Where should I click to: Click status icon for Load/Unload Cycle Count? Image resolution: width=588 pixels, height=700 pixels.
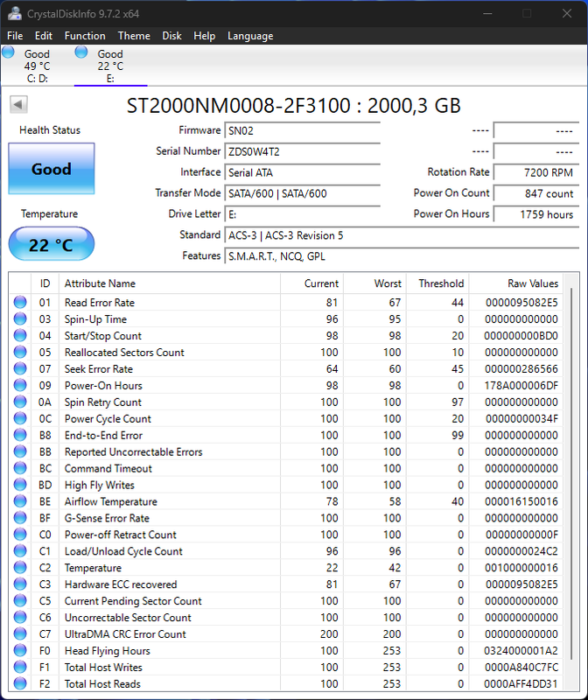20,551
